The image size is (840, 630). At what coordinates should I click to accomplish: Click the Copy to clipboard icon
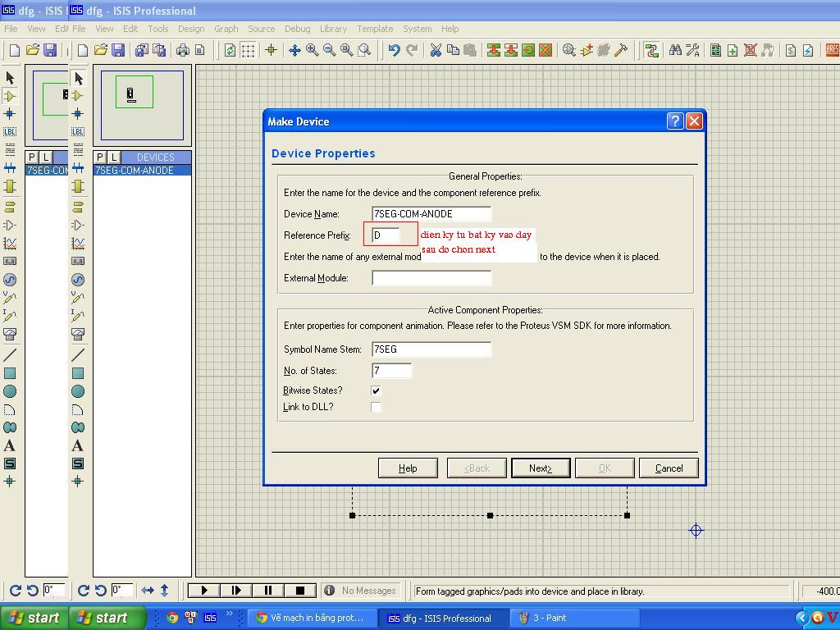click(453, 50)
